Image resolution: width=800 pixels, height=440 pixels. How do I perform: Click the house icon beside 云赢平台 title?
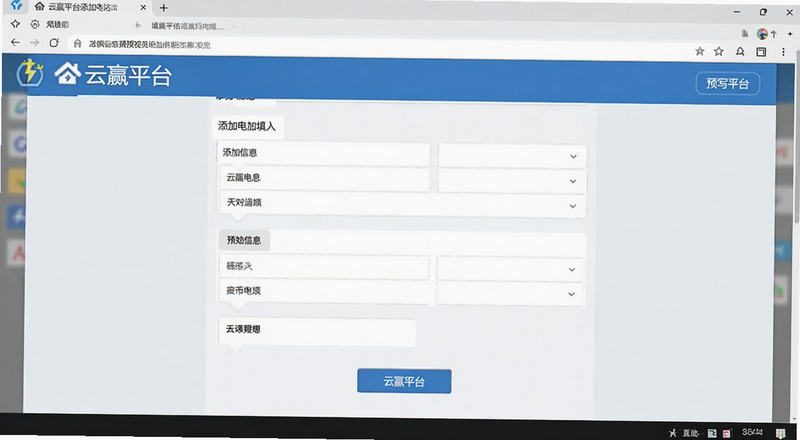pyautogui.click(x=68, y=74)
